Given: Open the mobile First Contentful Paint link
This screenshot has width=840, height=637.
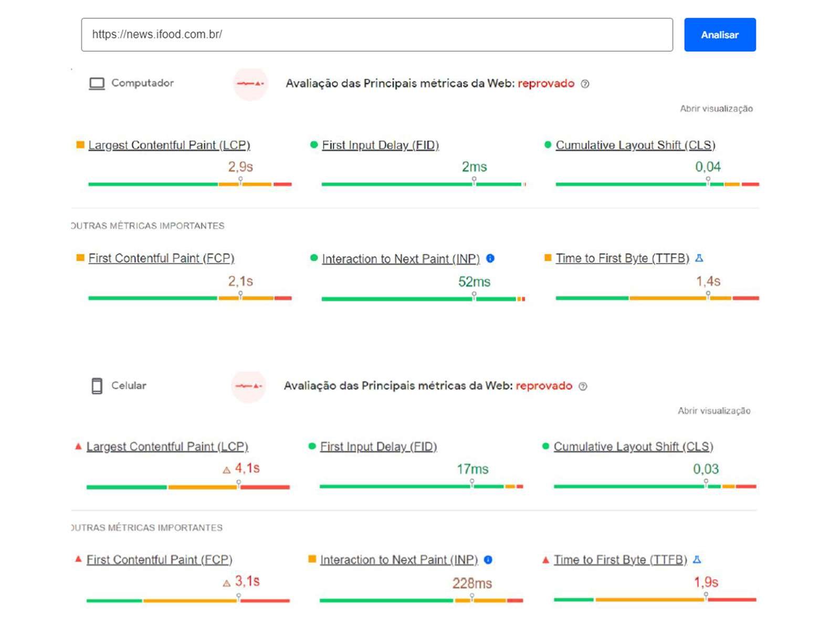Looking at the screenshot, I should click(159, 560).
